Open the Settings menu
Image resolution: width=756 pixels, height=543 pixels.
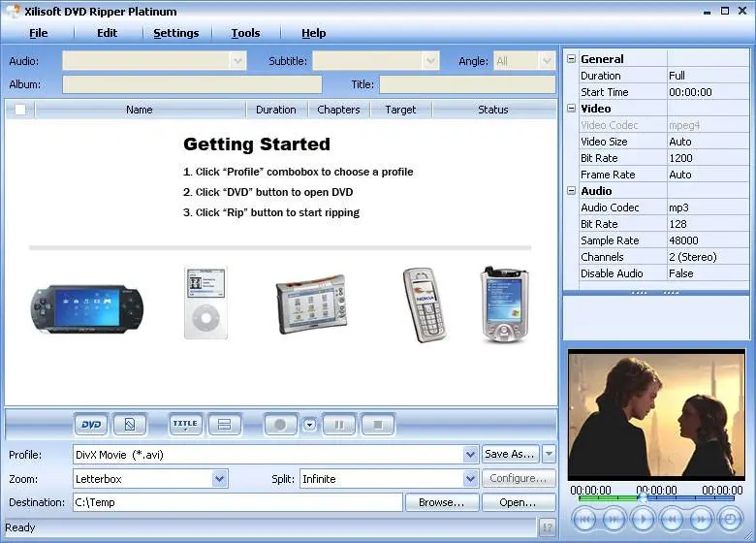[x=176, y=33]
